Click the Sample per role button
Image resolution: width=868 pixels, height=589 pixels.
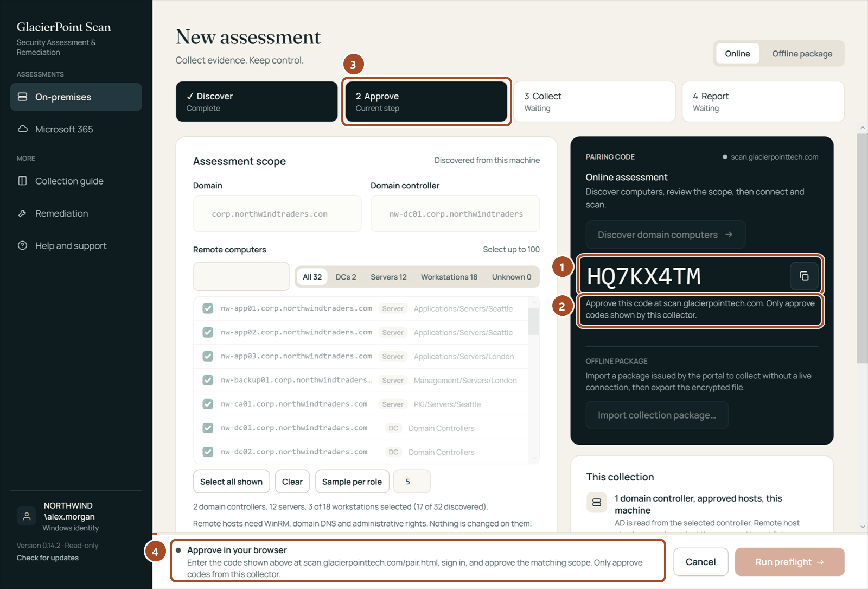(x=352, y=482)
